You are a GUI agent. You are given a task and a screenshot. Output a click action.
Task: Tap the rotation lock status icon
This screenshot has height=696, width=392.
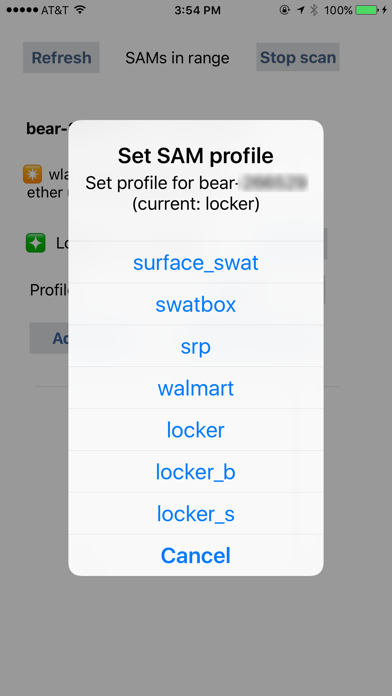(x=285, y=10)
